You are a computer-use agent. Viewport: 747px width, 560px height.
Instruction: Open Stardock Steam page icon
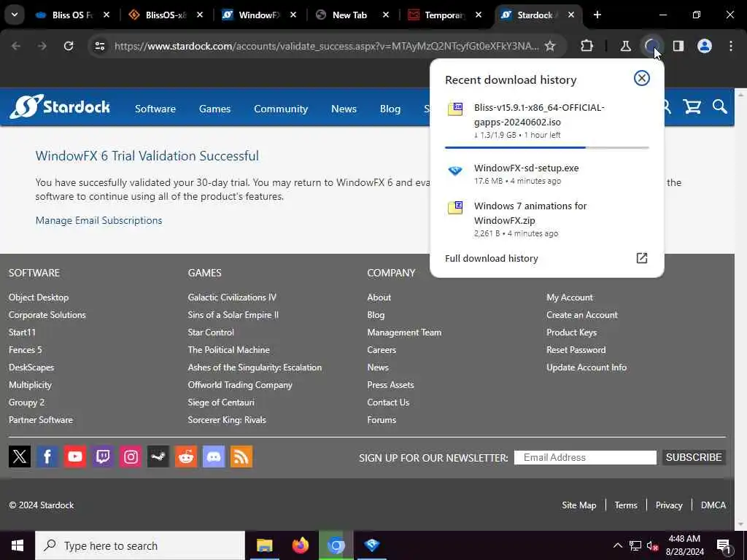[158, 456]
